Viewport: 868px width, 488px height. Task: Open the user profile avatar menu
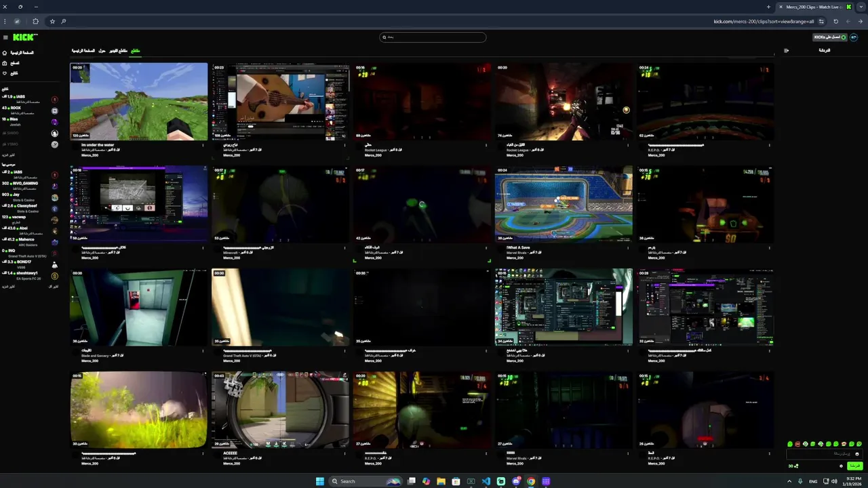(854, 37)
